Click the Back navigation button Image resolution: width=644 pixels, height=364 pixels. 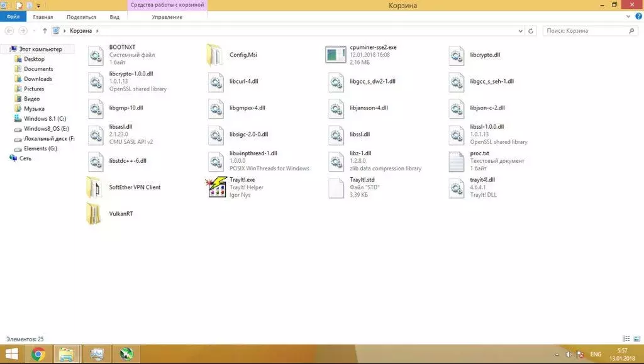[9, 31]
